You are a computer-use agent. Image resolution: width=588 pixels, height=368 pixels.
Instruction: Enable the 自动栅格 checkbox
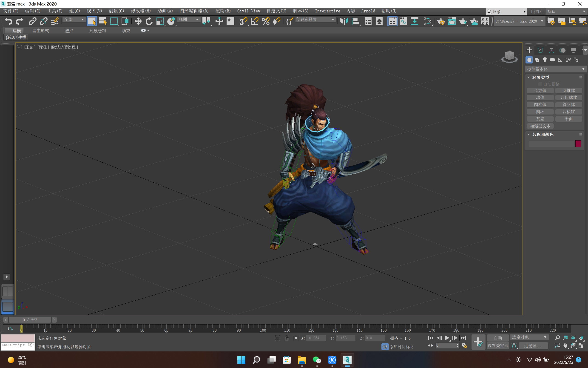click(x=540, y=84)
